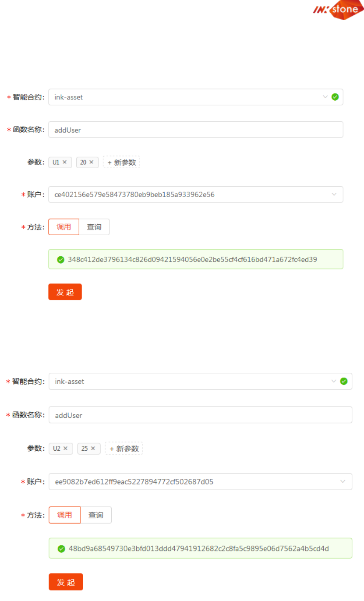The height and width of the screenshot is (601, 364).
Task: Select 调用 method in first form
Action: [64, 227]
